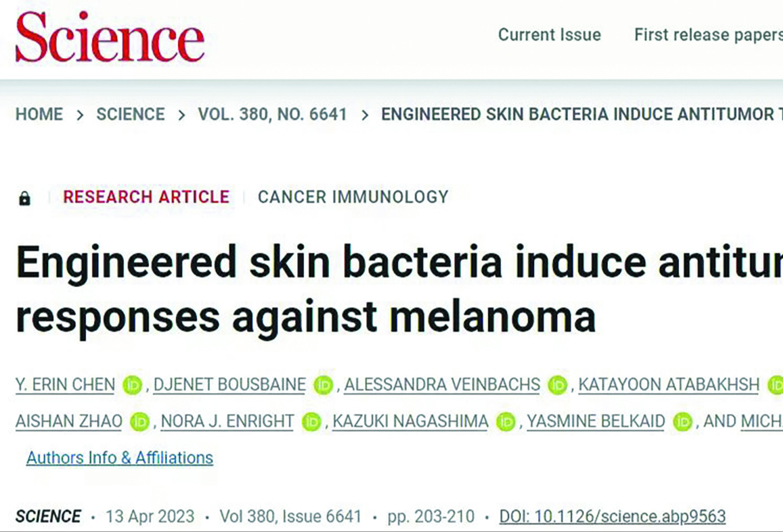
Task: Click the Science journal logo
Action: tap(110, 37)
